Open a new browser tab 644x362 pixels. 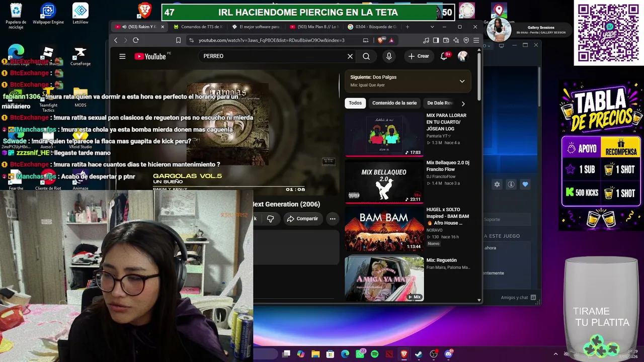(408, 27)
